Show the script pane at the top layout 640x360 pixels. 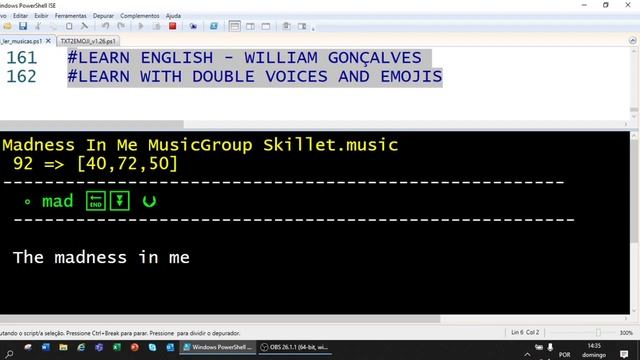[234, 27]
